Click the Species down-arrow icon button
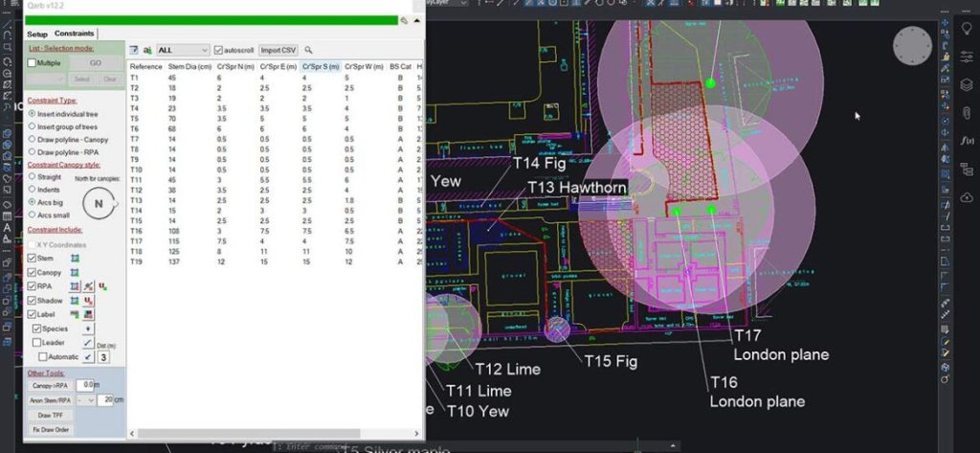 pyautogui.click(x=88, y=329)
